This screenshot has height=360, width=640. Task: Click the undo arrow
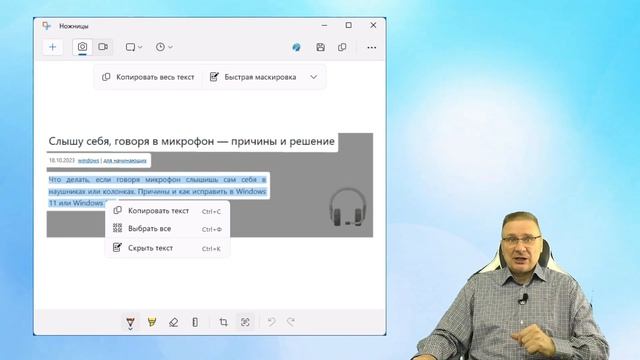pos(271,322)
